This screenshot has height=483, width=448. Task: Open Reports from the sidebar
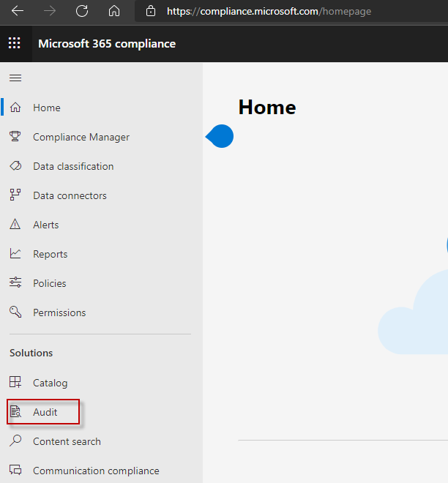point(51,254)
